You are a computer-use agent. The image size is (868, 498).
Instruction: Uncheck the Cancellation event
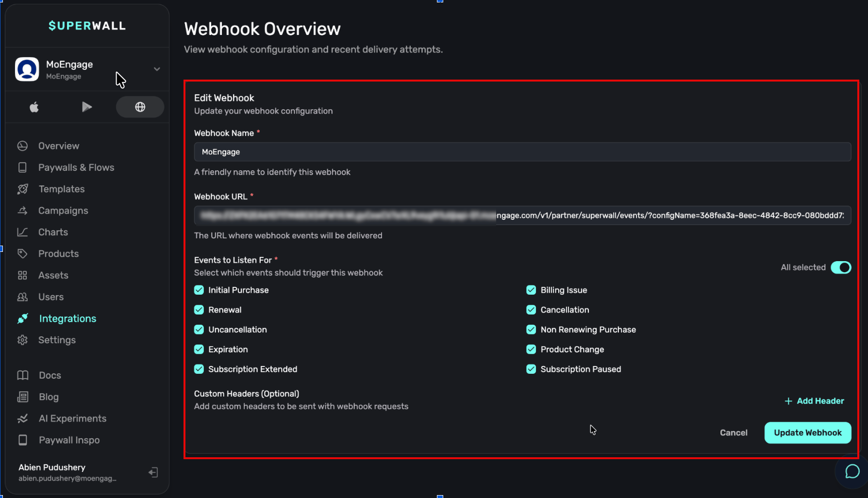pyautogui.click(x=531, y=310)
